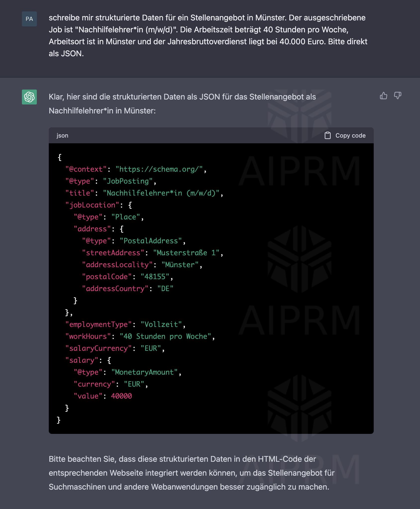
Task: Click the "value" key in salary
Action: click(x=88, y=396)
